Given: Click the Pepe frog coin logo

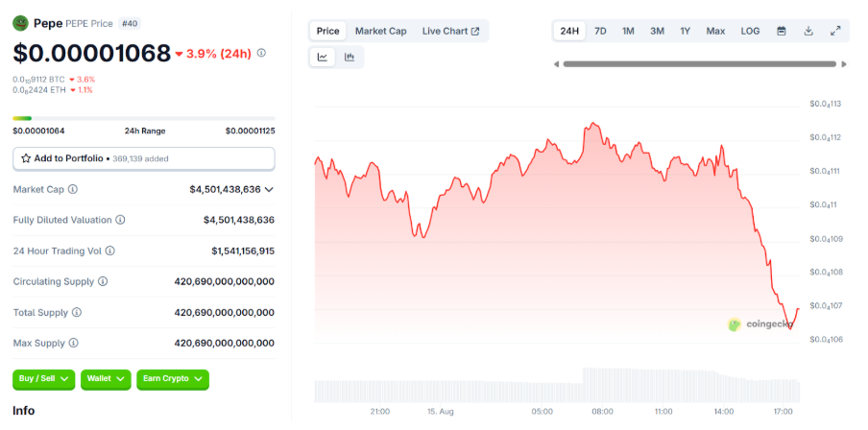Looking at the screenshot, I should [20, 23].
